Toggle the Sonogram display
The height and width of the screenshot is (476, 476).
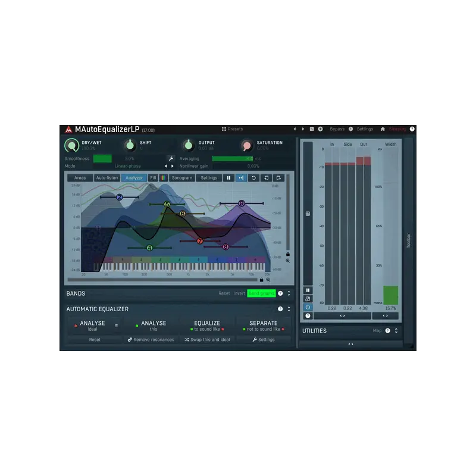point(182,178)
